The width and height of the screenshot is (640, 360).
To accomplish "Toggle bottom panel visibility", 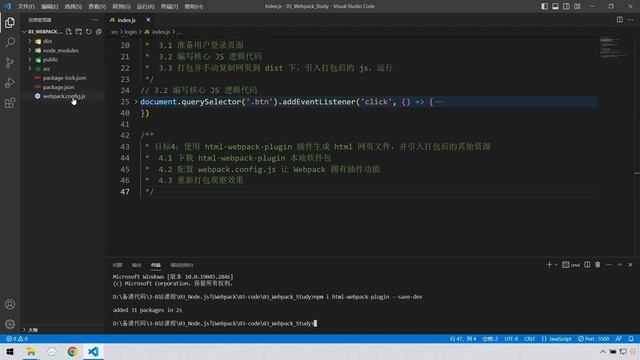I will [x=556, y=6].
